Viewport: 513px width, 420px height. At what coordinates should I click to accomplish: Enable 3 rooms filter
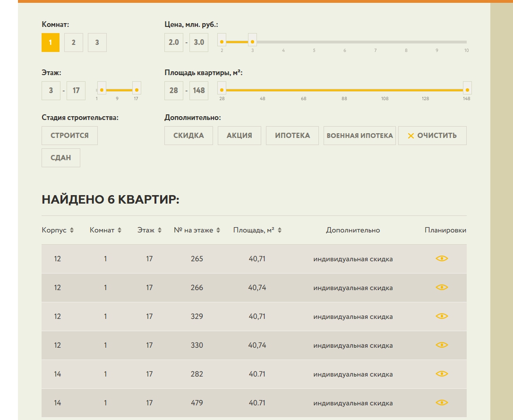(97, 43)
